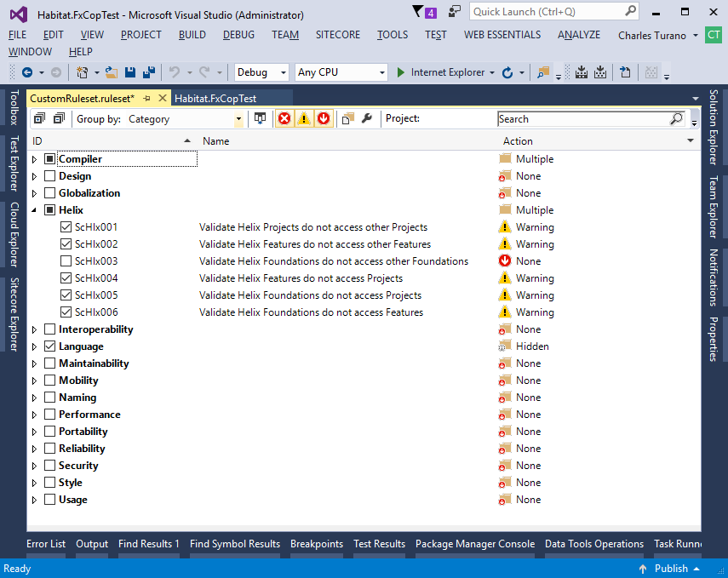Click the Save All toolbar icon
Screen dimensions: 728x578
[149, 72]
